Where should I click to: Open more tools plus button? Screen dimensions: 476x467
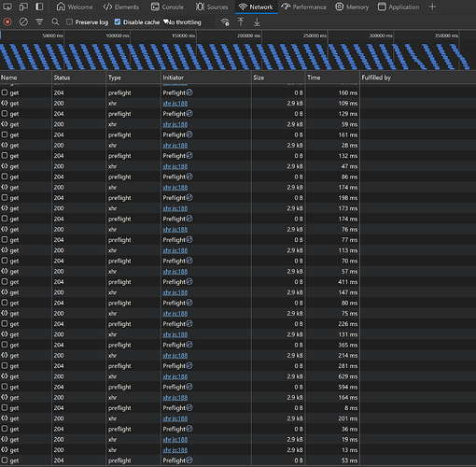pyautogui.click(x=432, y=7)
